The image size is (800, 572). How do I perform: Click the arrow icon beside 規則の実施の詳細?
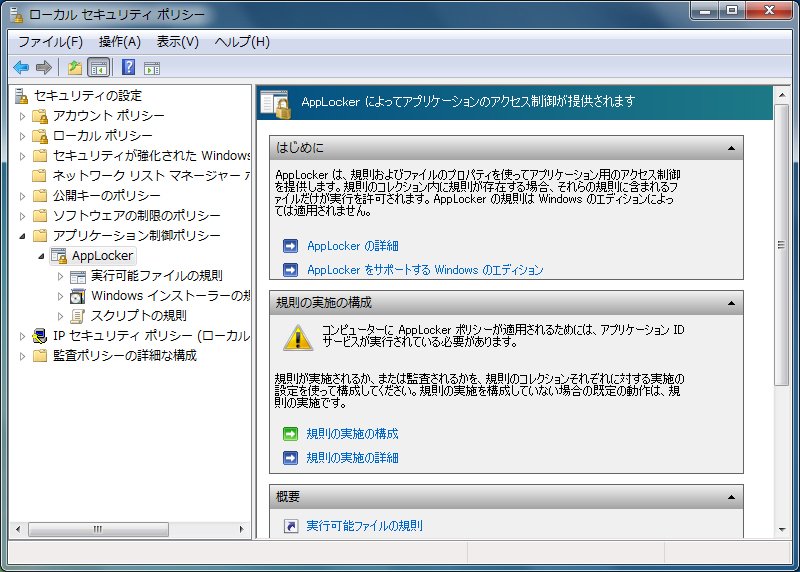290,458
